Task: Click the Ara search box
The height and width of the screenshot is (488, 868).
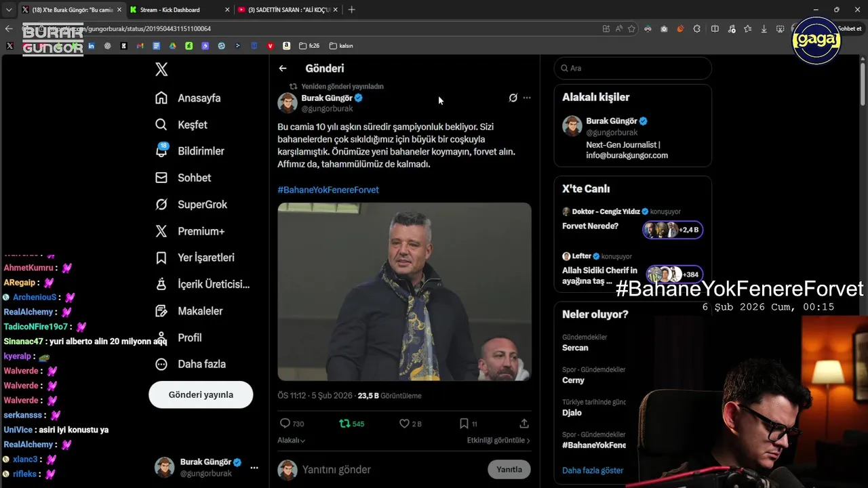Action: (633, 68)
